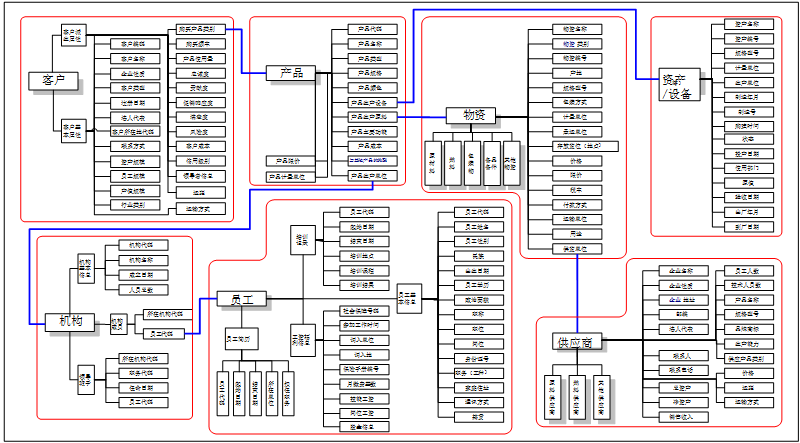Image resolution: width=800 pixels, height=443 pixels.
Task: Click the 风险度 attribute box
Action: (201, 132)
